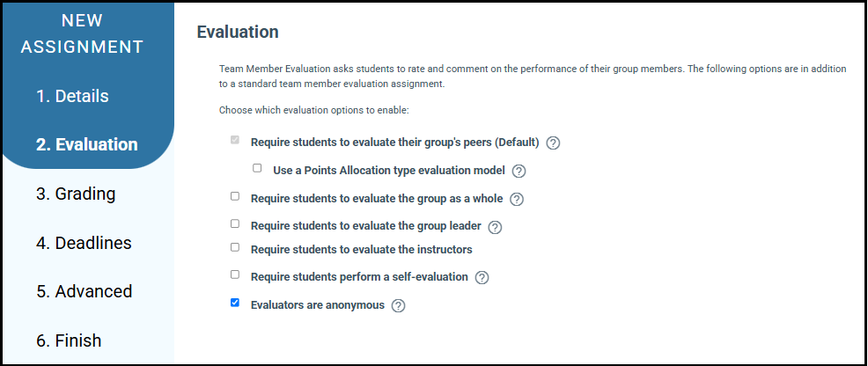
Task: Click the New Assignment sidebar header
Action: [x=82, y=33]
